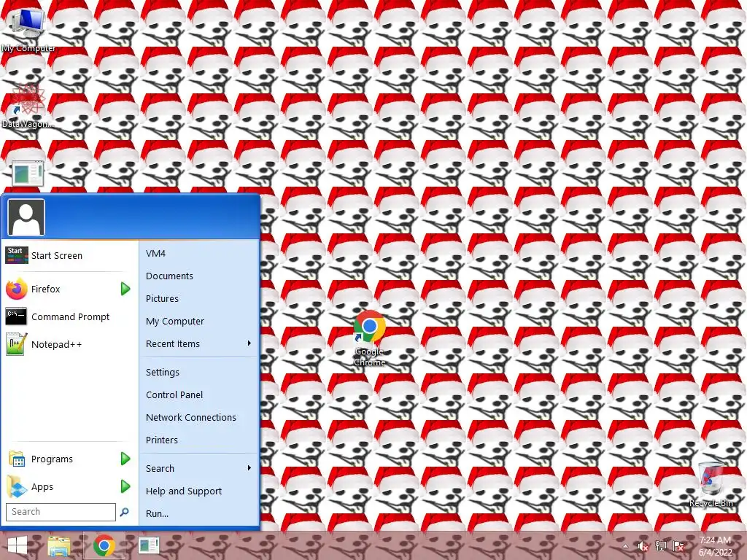Viewport: 747px width, 560px height.
Task: Open the window-picture app on the taskbar
Action: (148, 545)
